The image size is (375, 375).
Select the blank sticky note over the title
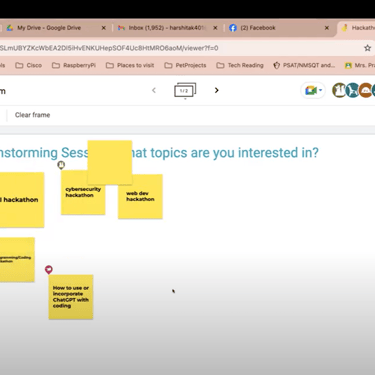point(110,162)
